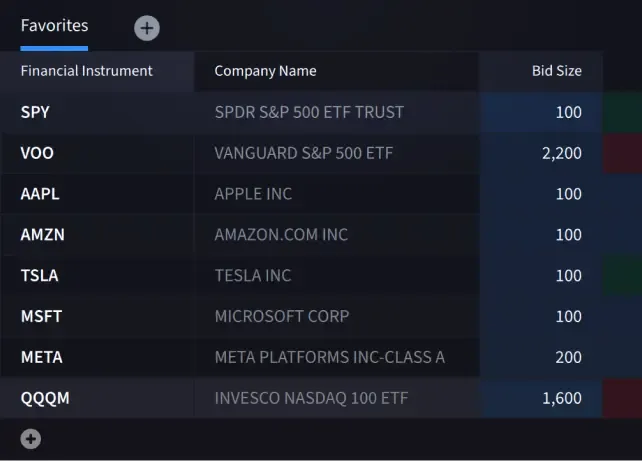
Task: Click the Bid Size column header
Action: [556, 71]
